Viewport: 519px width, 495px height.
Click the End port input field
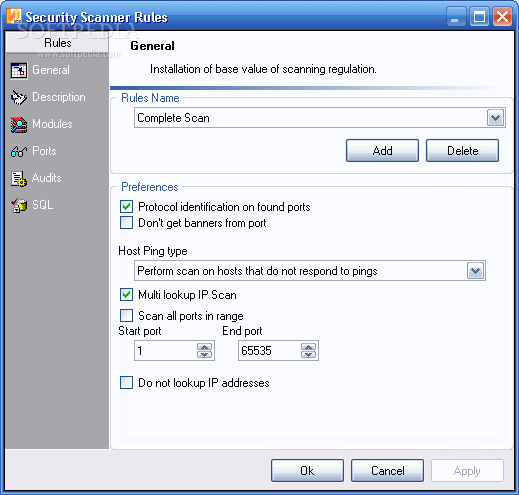point(270,351)
